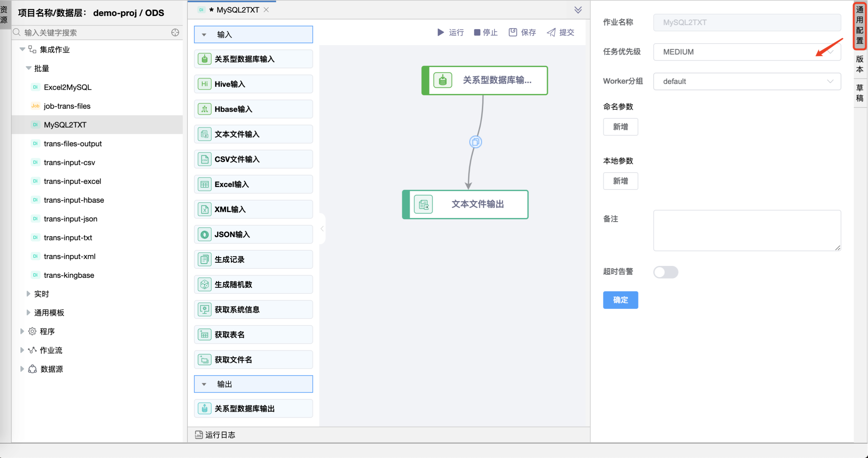Image resolution: width=868 pixels, height=458 pixels.
Task: Click the Stop (停止) toolbar icon
Action: [x=477, y=32]
